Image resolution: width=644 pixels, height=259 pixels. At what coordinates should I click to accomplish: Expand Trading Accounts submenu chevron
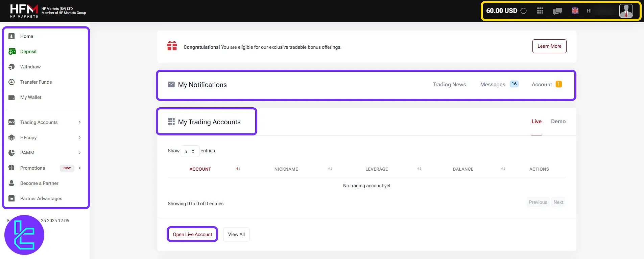tap(79, 122)
